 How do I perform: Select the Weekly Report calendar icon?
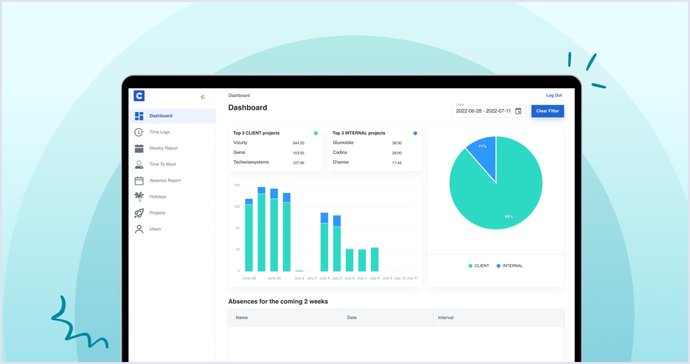[x=139, y=148]
